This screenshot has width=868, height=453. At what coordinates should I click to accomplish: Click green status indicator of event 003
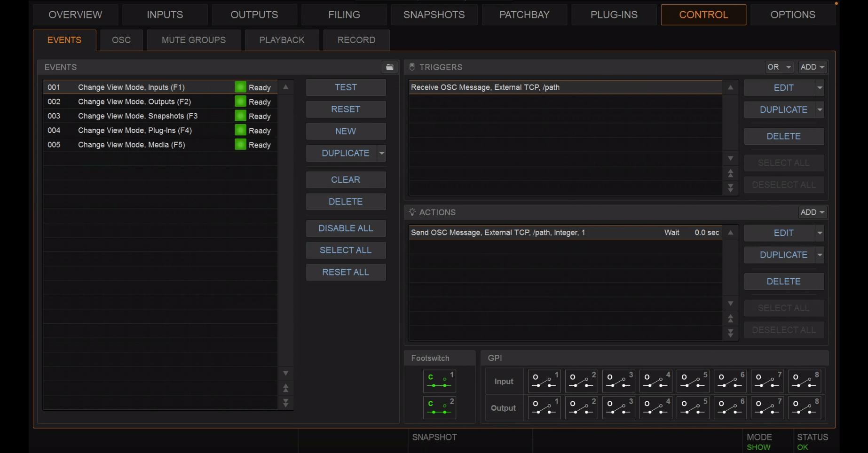[240, 116]
